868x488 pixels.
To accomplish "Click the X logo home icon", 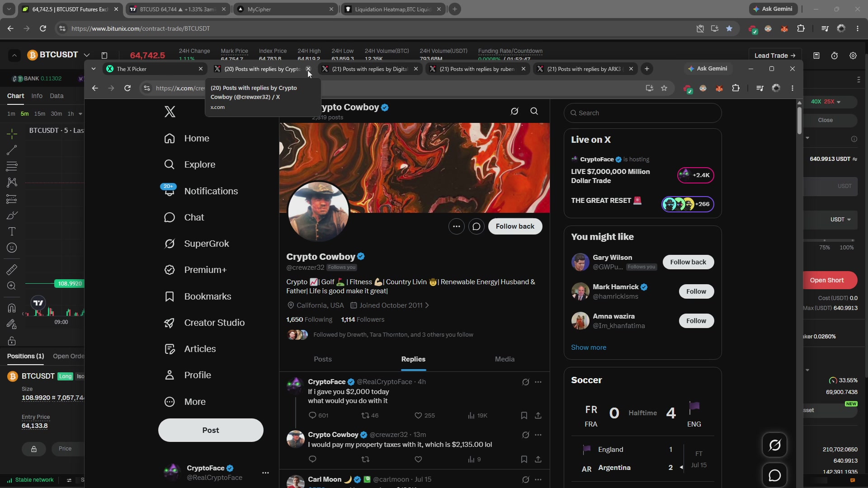I will pos(170,112).
